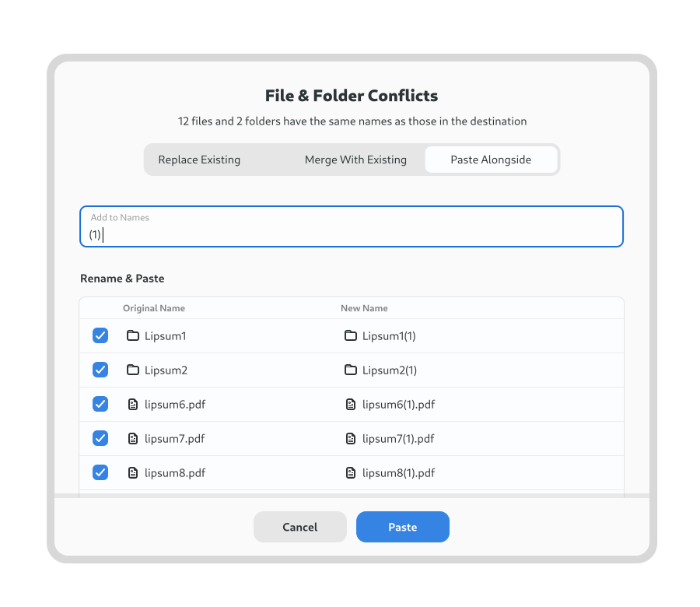
Task: Click folder icon beside new name Lipsum1(1)
Action: point(351,335)
